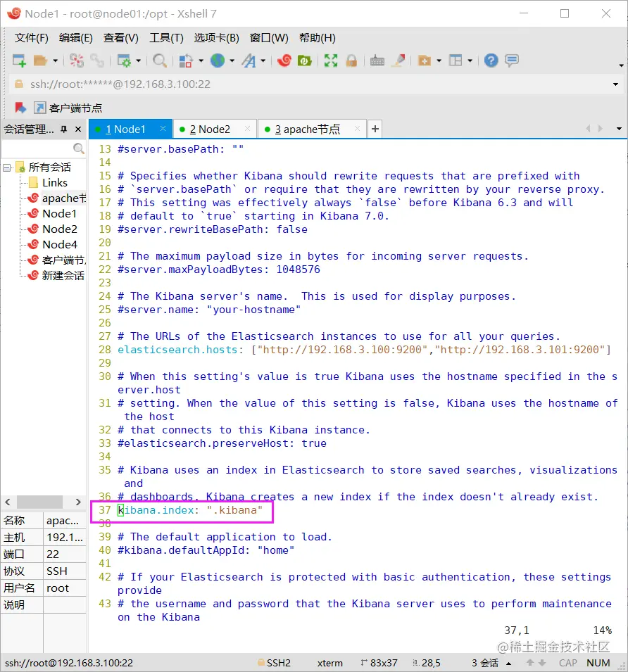Click the green Xmanager icon

pyautogui.click(x=305, y=61)
